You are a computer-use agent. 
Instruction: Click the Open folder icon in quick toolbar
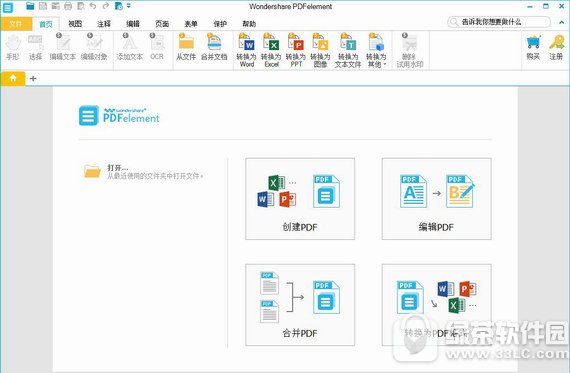(x=30, y=6)
